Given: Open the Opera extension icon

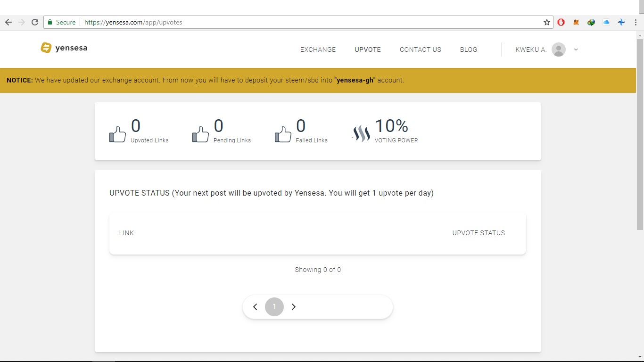Looking at the screenshot, I should (x=561, y=22).
